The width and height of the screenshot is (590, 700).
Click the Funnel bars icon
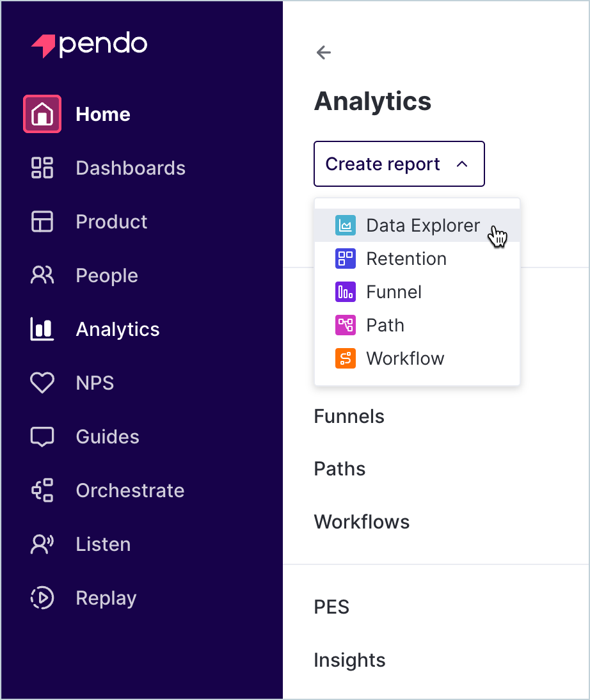[x=346, y=292]
